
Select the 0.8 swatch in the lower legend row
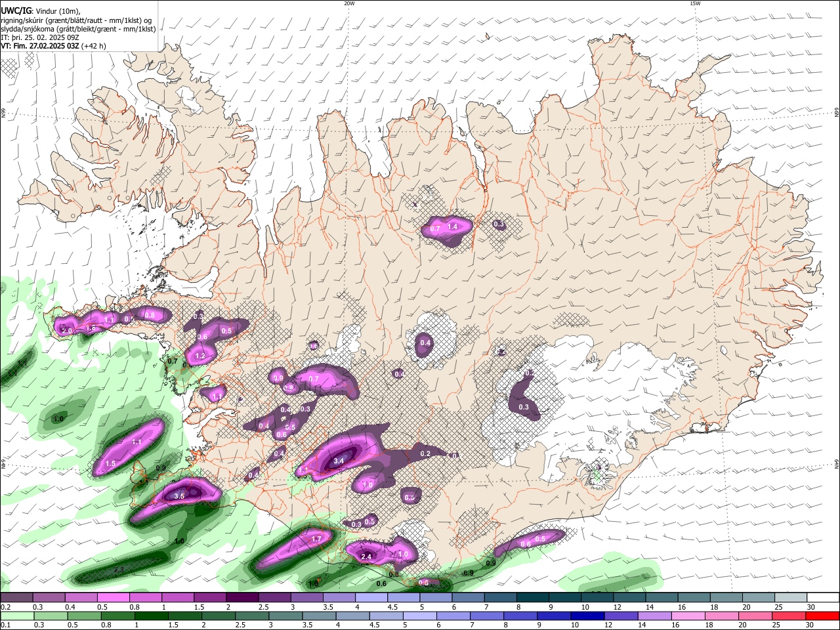tap(117, 616)
